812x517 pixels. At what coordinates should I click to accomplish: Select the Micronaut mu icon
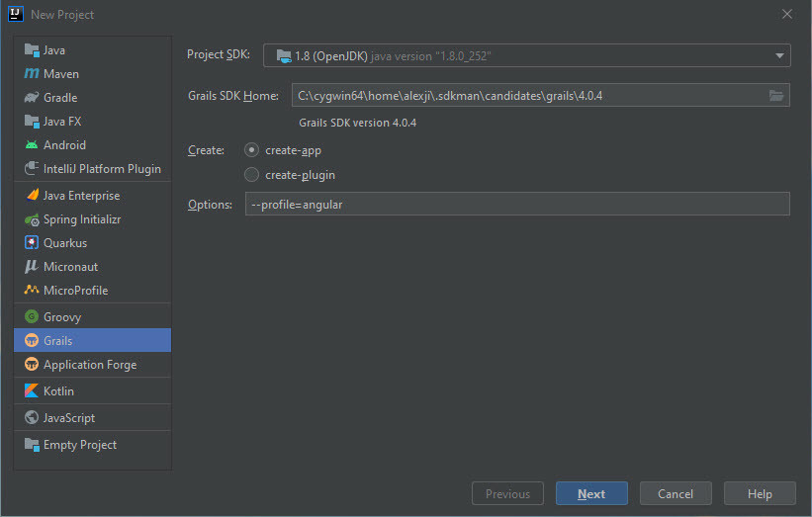(x=32, y=267)
